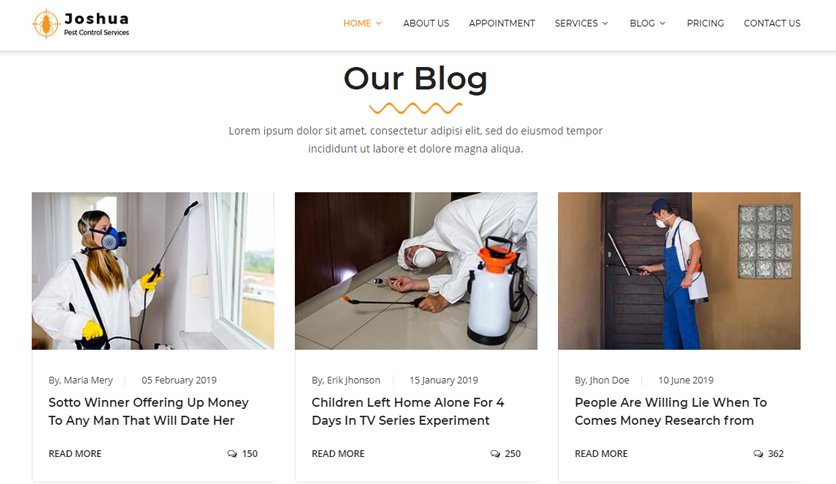Open the Pricing menu item
This screenshot has width=836, height=484.
[x=705, y=23]
